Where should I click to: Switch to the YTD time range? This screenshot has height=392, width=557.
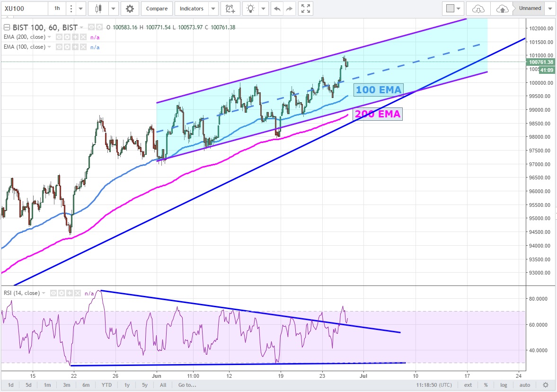[106, 385]
